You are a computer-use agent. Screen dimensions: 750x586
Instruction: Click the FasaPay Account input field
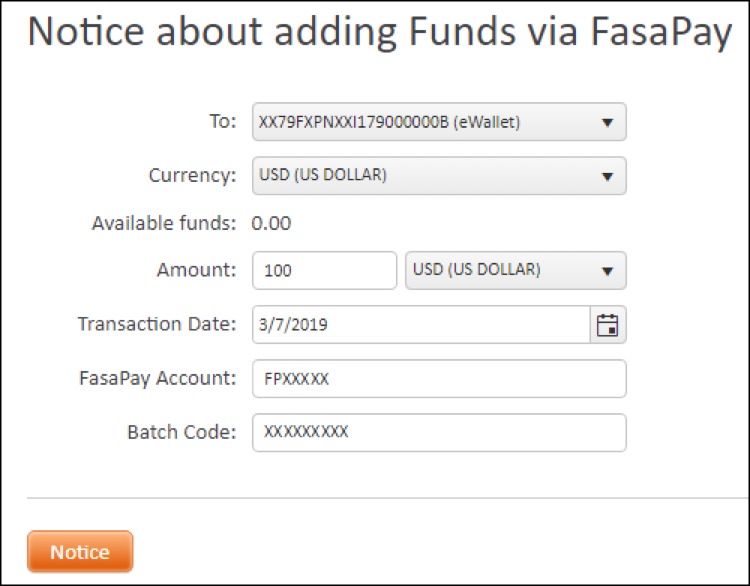pyautogui.click(x=439, y=380)
